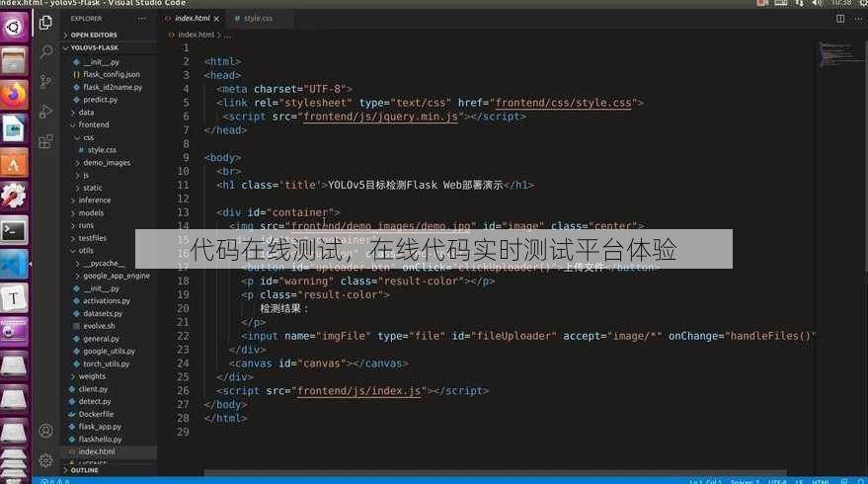Open the Ubuntu dash home icon
The height and width of the screenshot is (484, 868).
click(x=14, y=27)
